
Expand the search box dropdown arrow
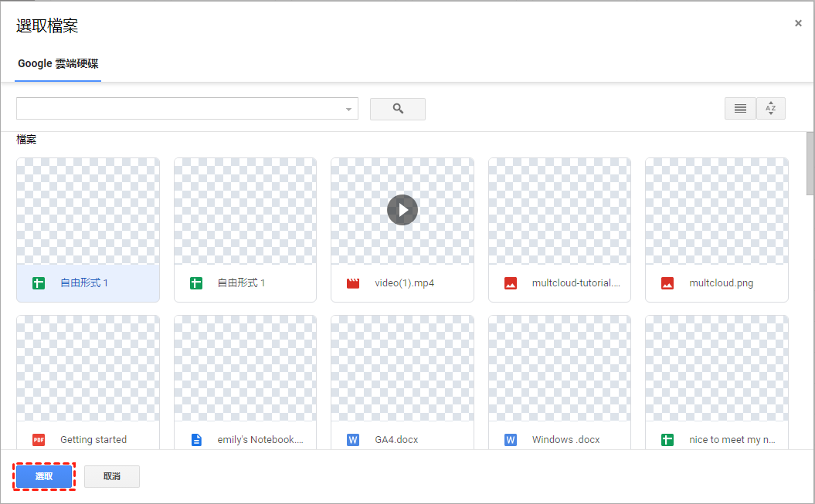click(x=348, y=109)
